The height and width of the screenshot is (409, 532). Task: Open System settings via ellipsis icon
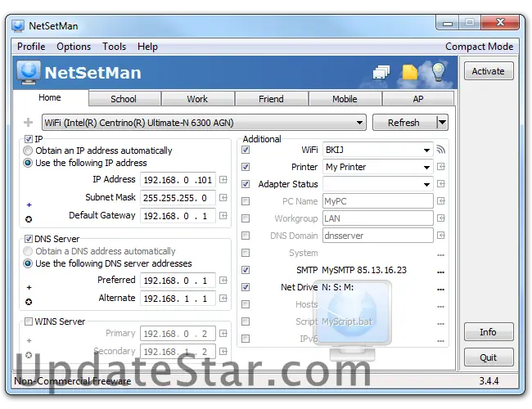440,255
